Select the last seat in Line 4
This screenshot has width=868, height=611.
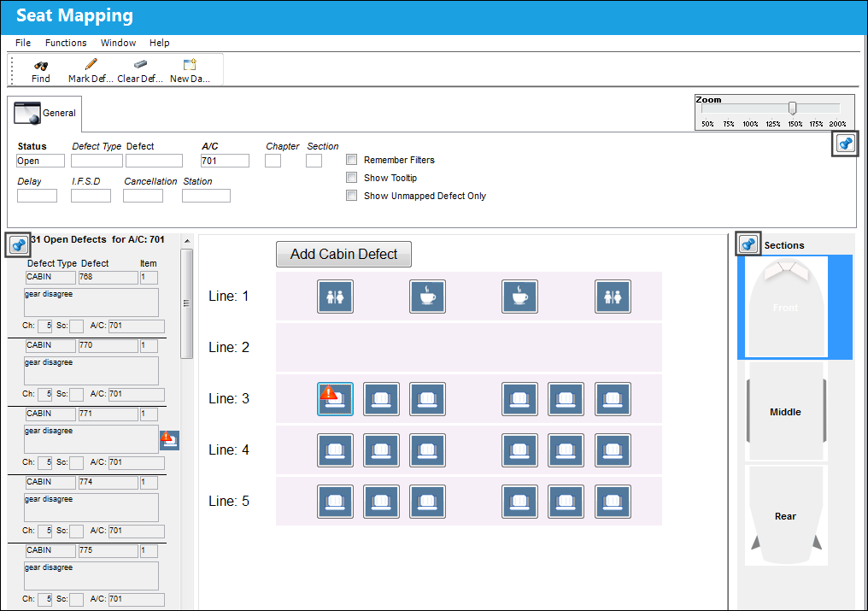tap(613, 449)
